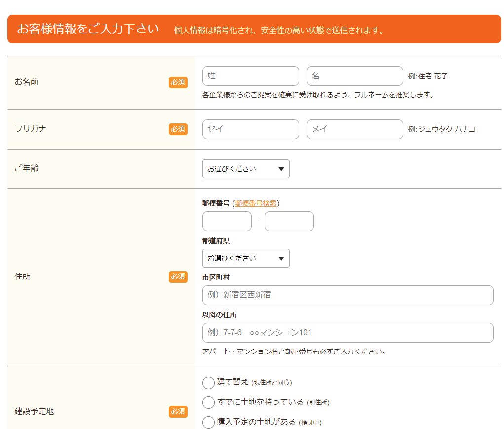Viewport: 504px width, 429px height.
Task: Open the ご年齢 age dropdown
Action: 246,169
